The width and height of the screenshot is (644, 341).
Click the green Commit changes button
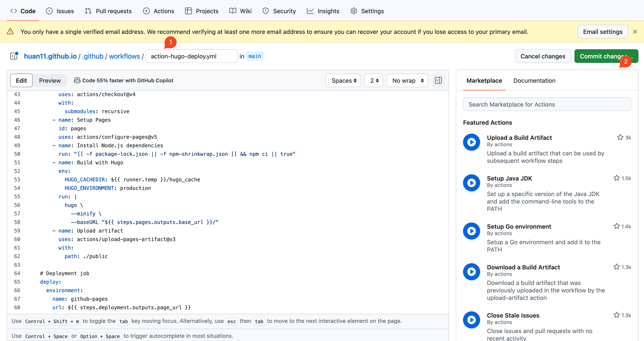pos(606,56)
